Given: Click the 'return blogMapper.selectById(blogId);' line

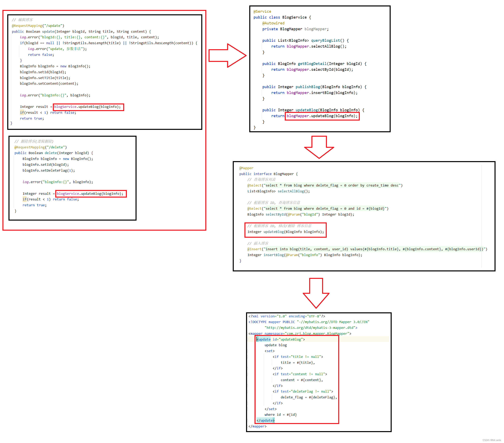Looking at the screenshot, I should [x=312, y=70].
